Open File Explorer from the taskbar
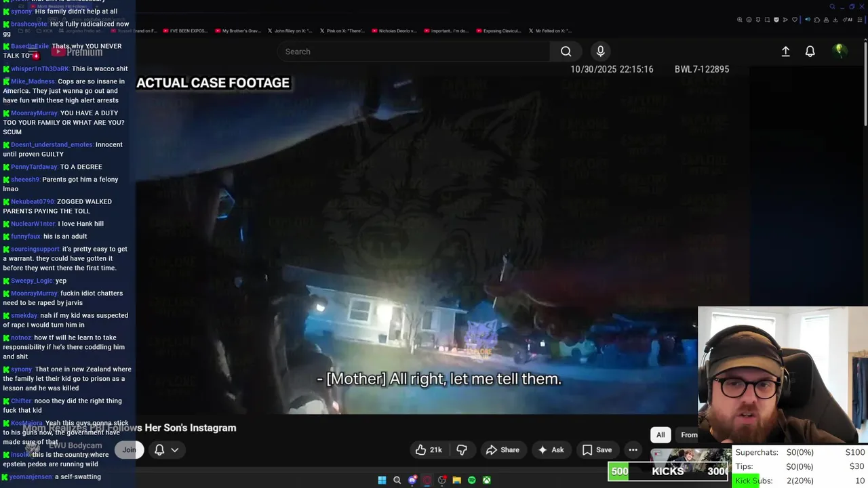868x488 pixels. (x=457, y=480)
